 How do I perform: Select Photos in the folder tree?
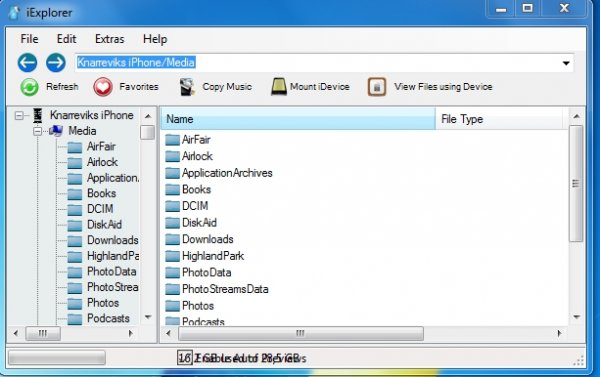click(103, 303)
